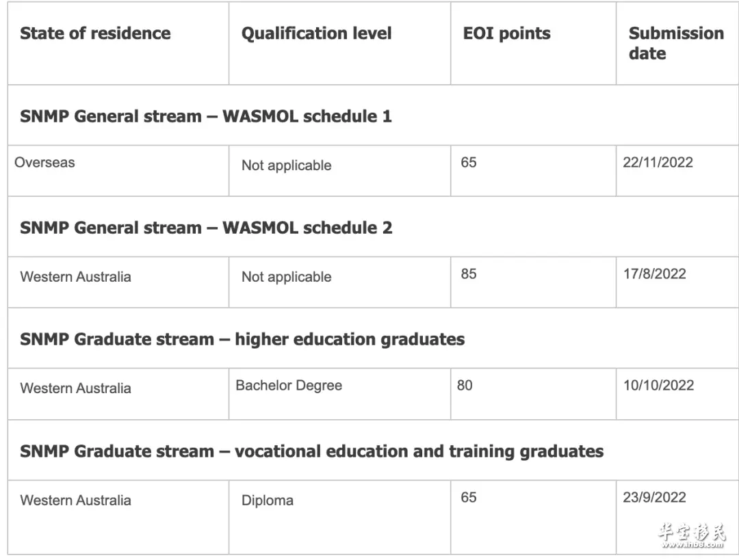
Task: Click the EOI points column header
Action: (x=506, y=34)
